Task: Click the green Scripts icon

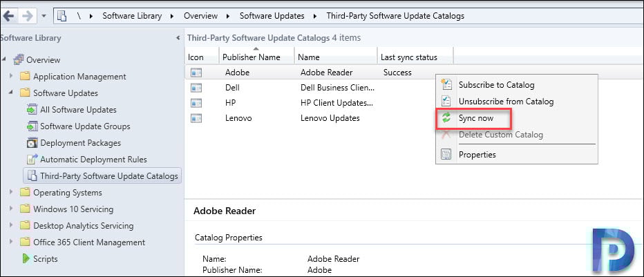Action: click(26, 258)
